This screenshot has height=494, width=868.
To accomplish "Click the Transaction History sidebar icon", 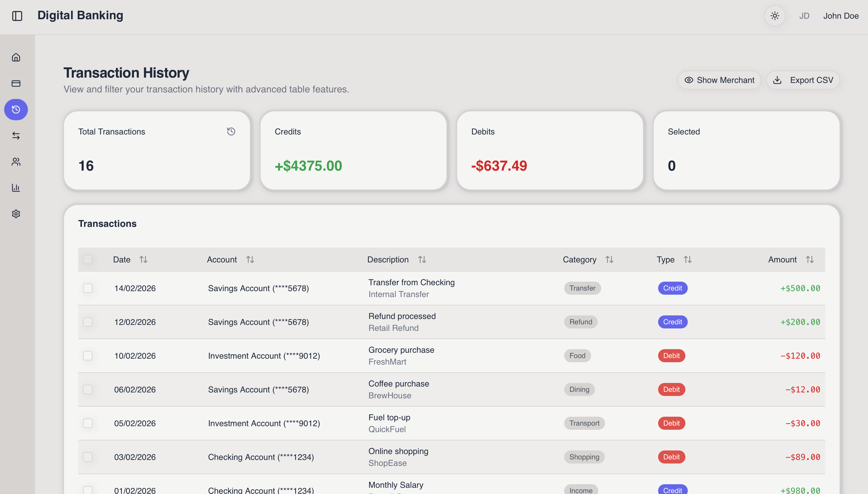I will [16, 109].
